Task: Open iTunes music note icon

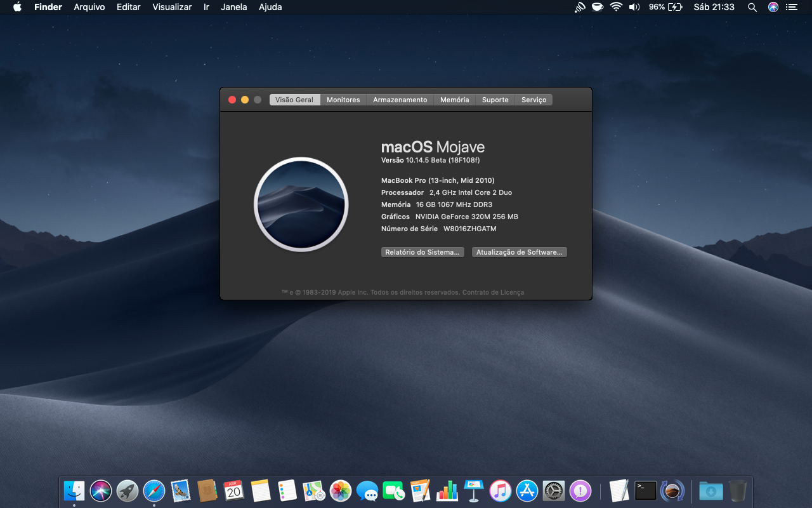Action: pyautogui.click(x=501, y=491)
